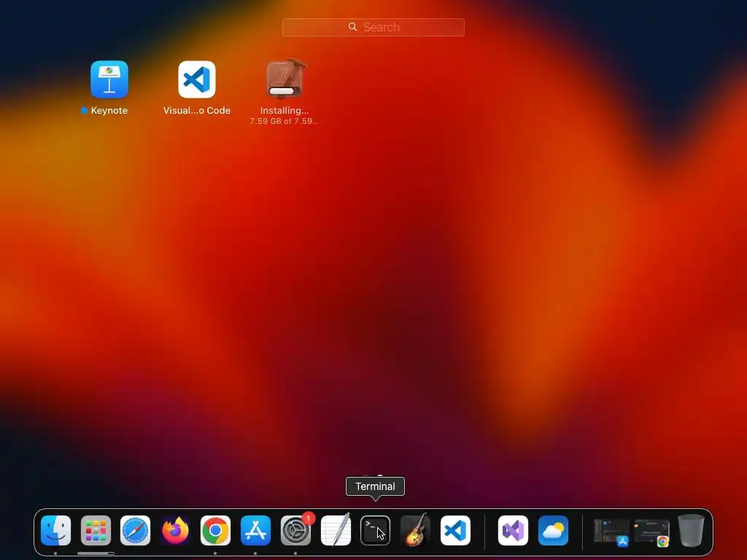Restore the minimized Chrome window in the Dock

651,532
